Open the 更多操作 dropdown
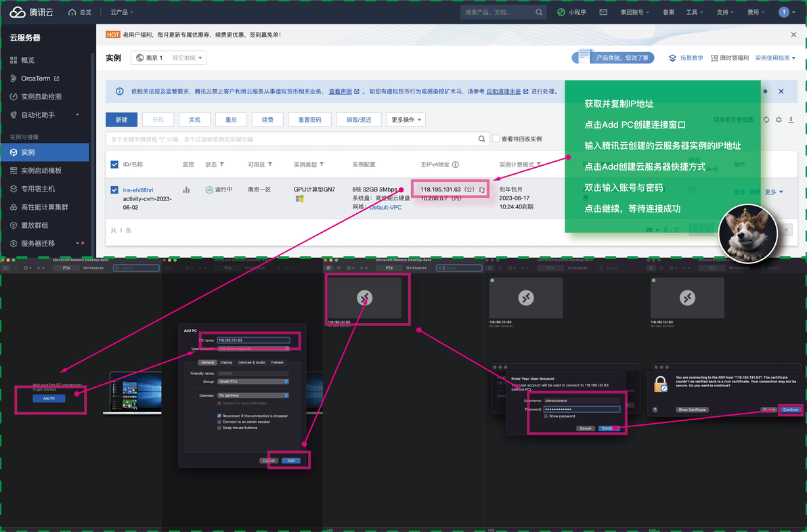 tap(406, 119)
